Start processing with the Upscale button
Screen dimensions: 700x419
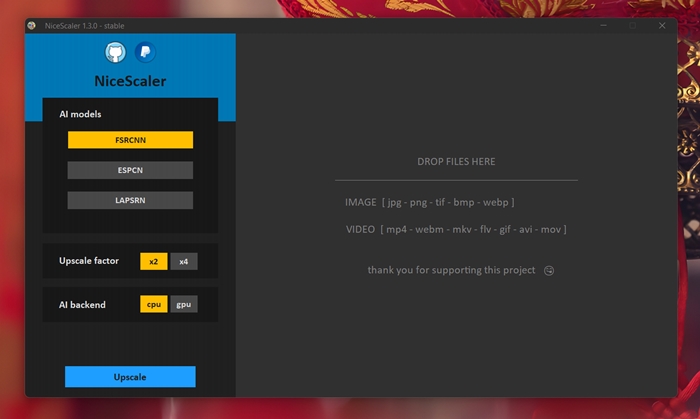[x=130, y=377]
